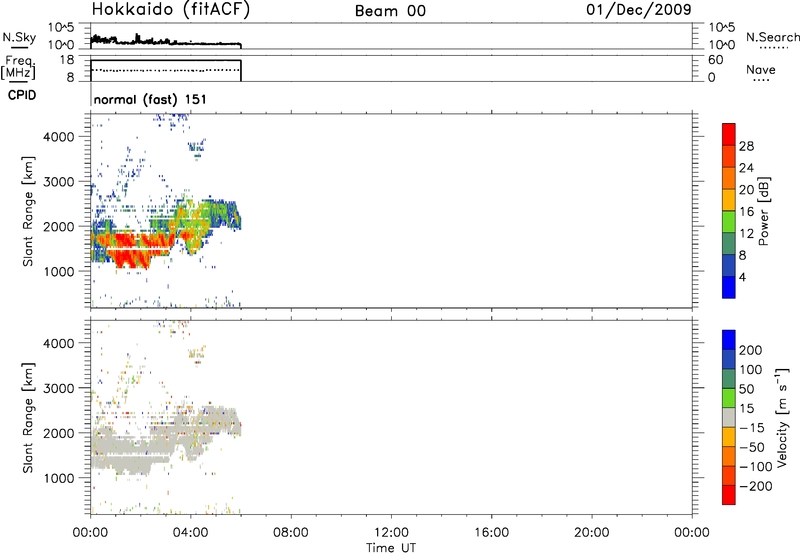
Task: Select the "15" velocity colorbar label
Action: tap(746, 409)
